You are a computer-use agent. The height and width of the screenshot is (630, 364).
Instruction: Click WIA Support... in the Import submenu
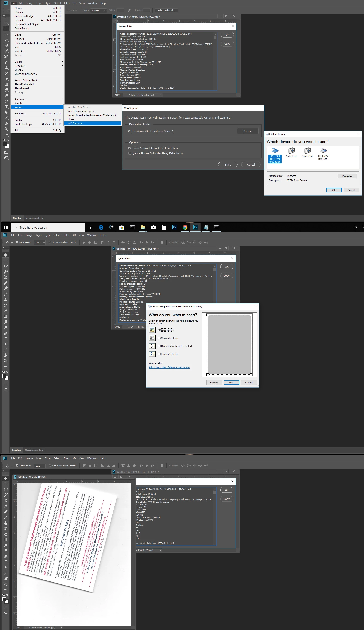(93, 123)
